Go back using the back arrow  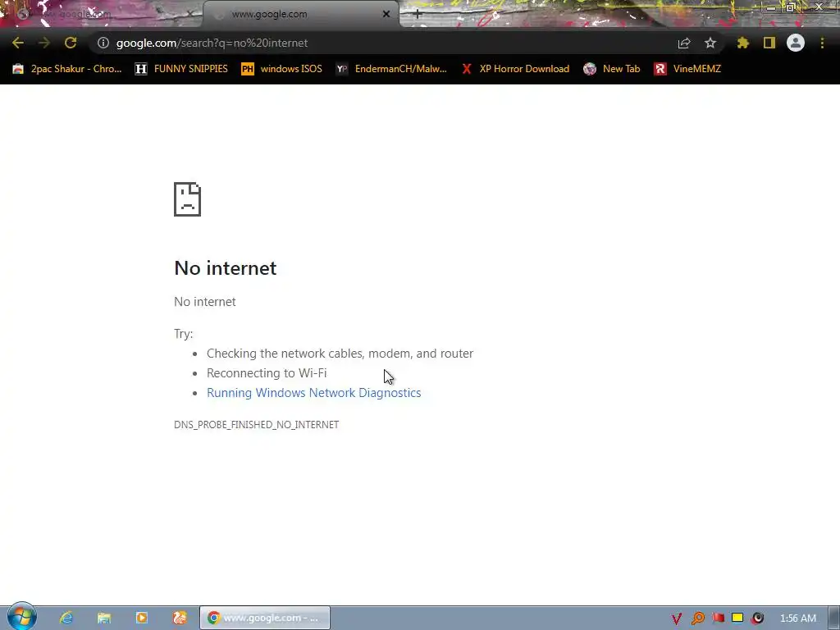coord(18,43)
